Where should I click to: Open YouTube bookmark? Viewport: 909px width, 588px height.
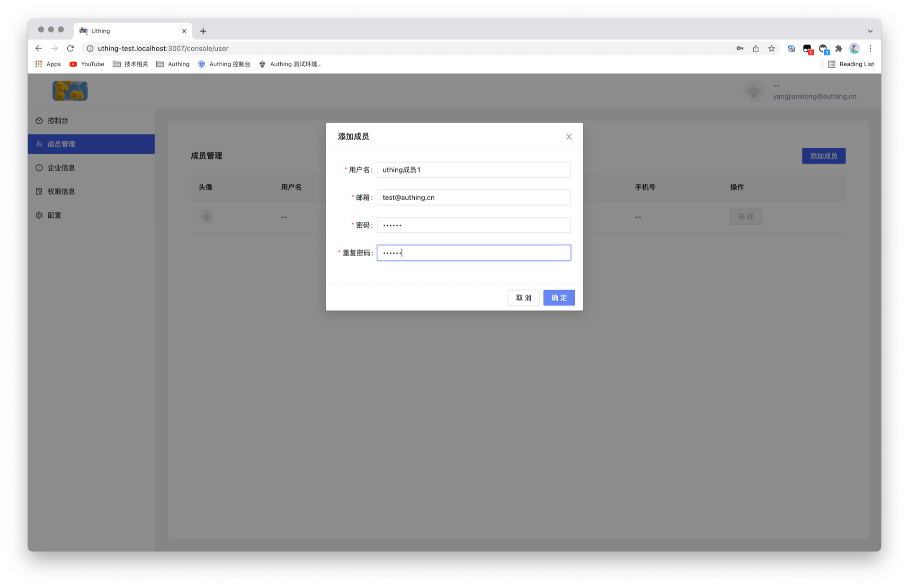click(87, 64)
